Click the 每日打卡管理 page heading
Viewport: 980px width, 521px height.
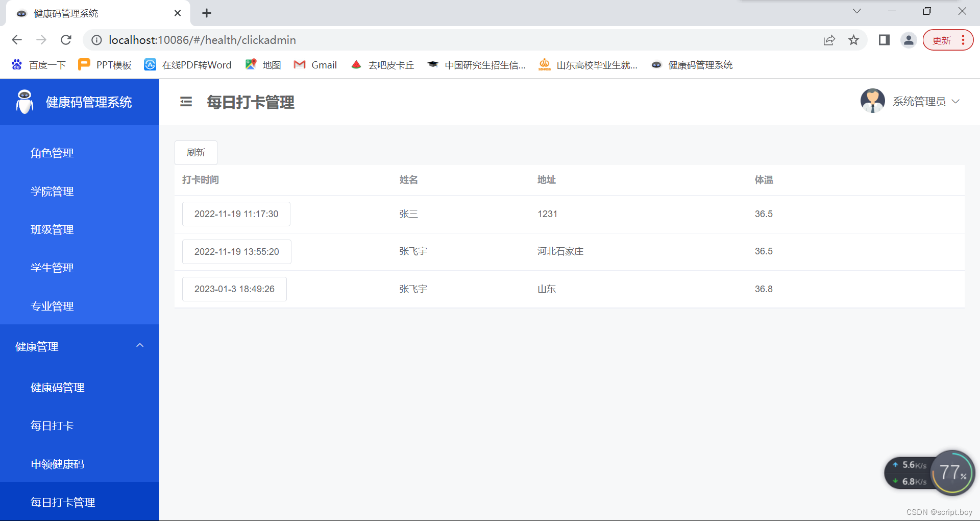[x=251, y=102]
